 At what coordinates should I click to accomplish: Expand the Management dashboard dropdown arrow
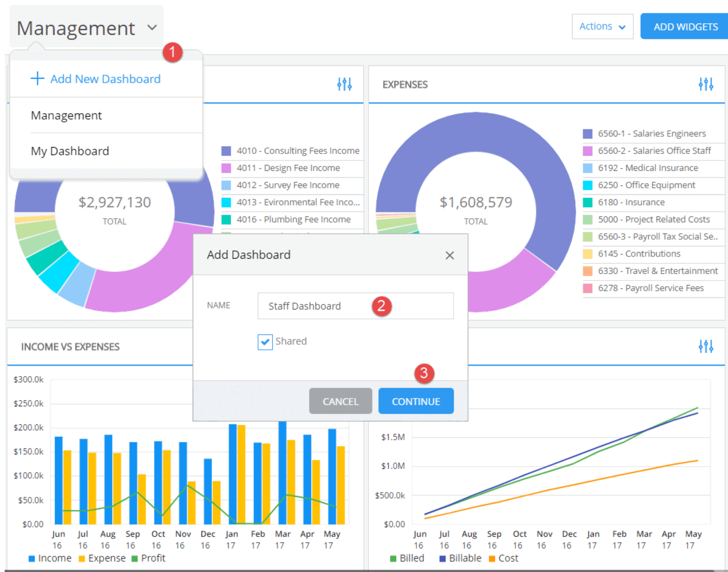pos(152,28)
